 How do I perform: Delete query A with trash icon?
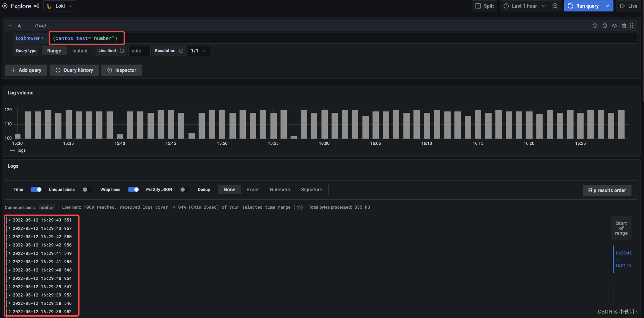(624, 26)
